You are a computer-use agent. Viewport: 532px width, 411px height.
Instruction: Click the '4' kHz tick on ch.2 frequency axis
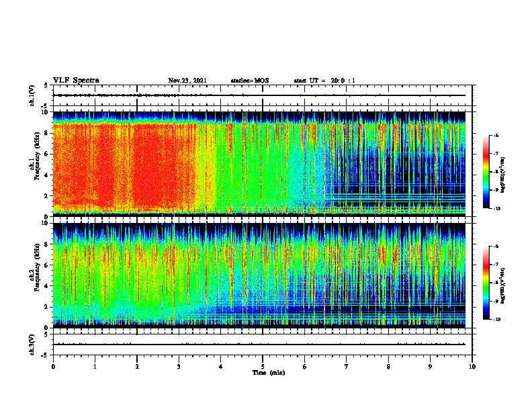47,286
